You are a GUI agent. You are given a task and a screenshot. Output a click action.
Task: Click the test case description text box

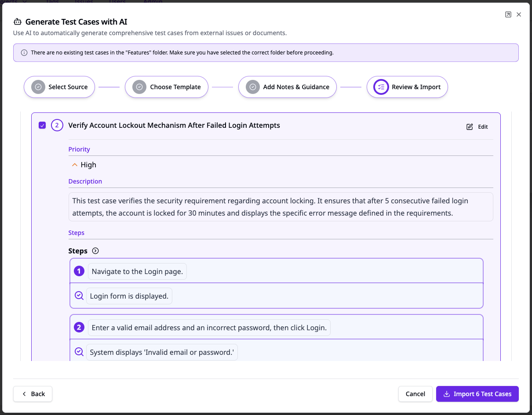coord(281,207)
